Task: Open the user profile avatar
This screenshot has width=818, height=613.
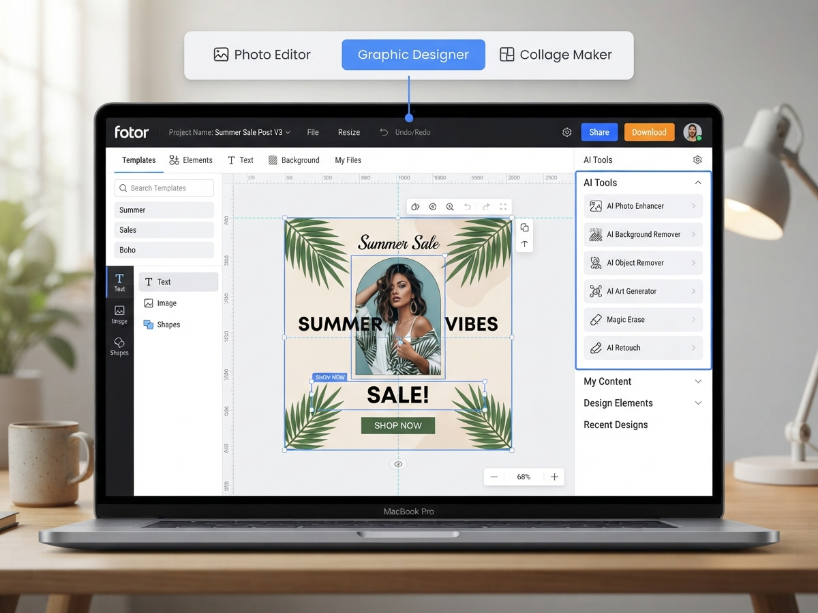Action: pos(692,133)
